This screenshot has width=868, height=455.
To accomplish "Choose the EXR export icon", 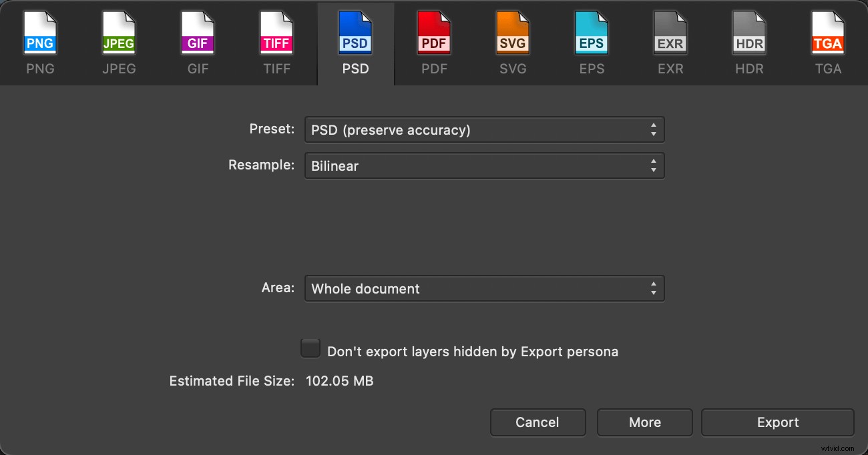I will (670, 32).
